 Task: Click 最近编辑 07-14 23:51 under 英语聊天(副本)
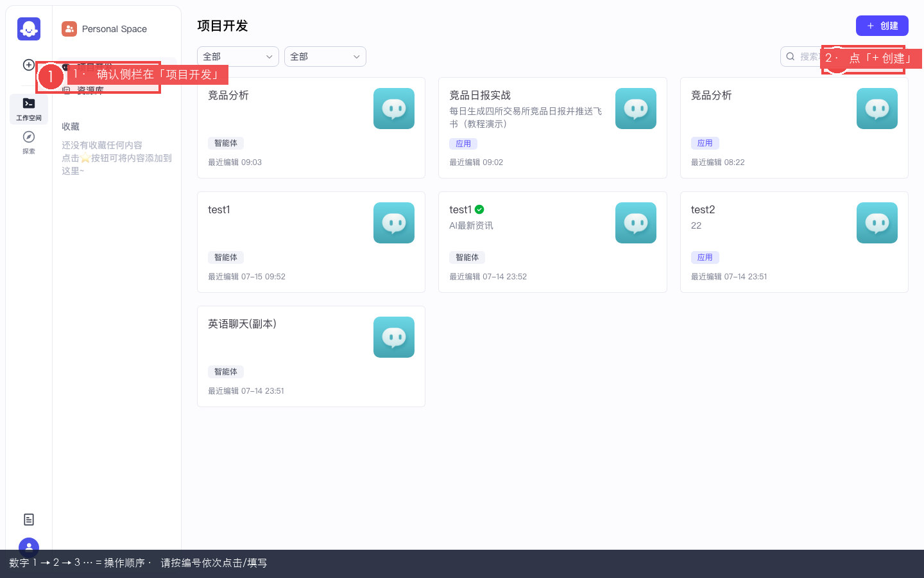click(246, 391)
